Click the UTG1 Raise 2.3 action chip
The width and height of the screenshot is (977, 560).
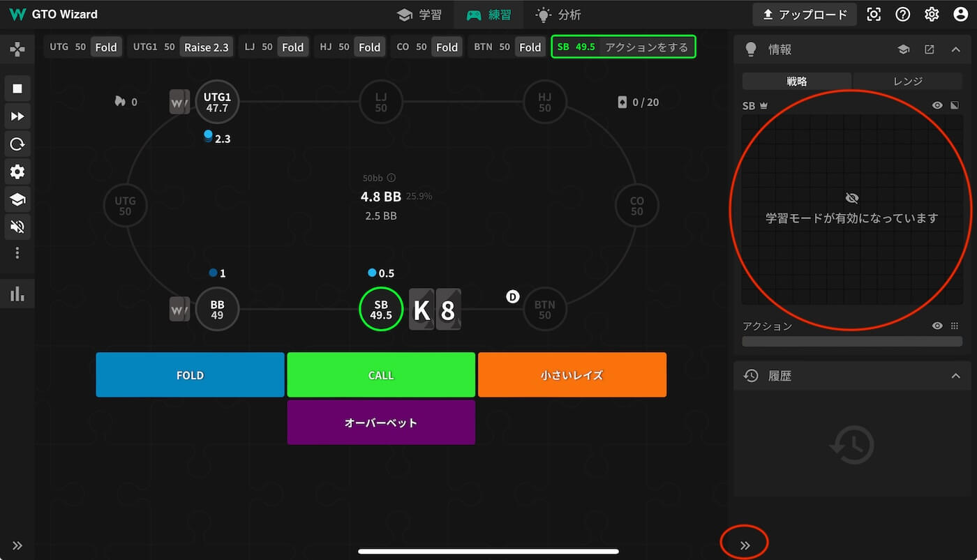click(206, 47)
